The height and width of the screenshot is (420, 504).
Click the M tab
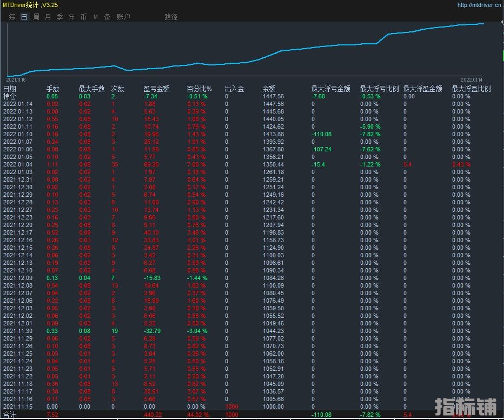tap(96, 17)
